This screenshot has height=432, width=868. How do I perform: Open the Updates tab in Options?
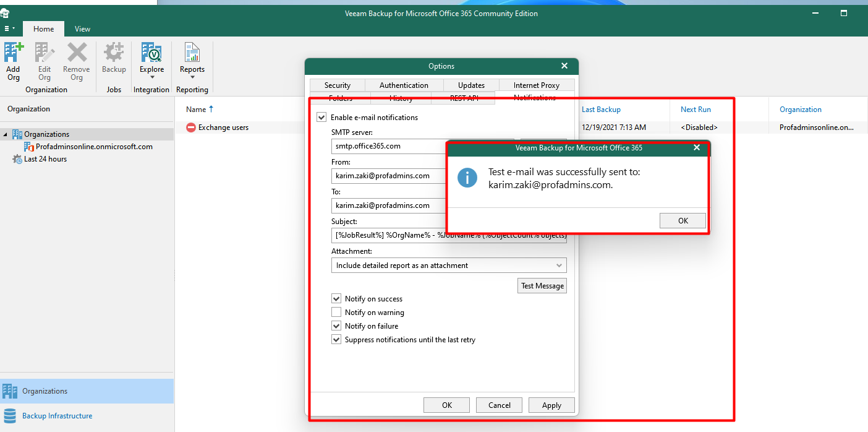[x=471, y=85]
